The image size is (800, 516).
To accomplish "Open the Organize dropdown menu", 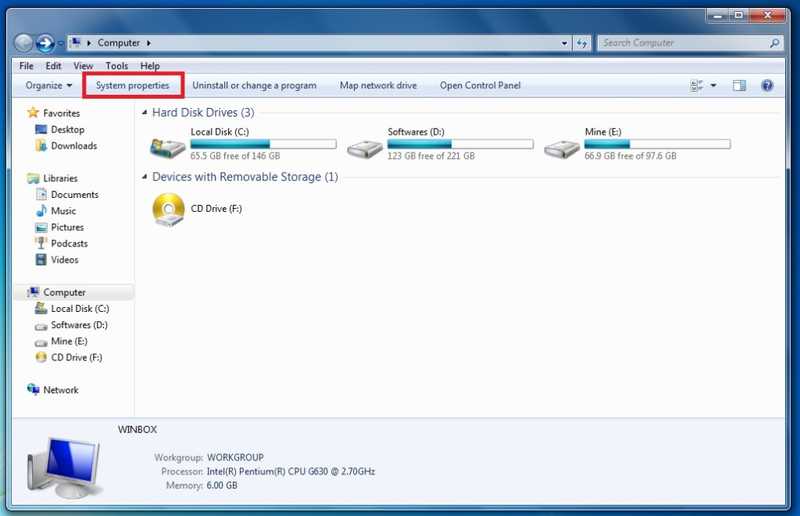I will click(x=49, y=86).
